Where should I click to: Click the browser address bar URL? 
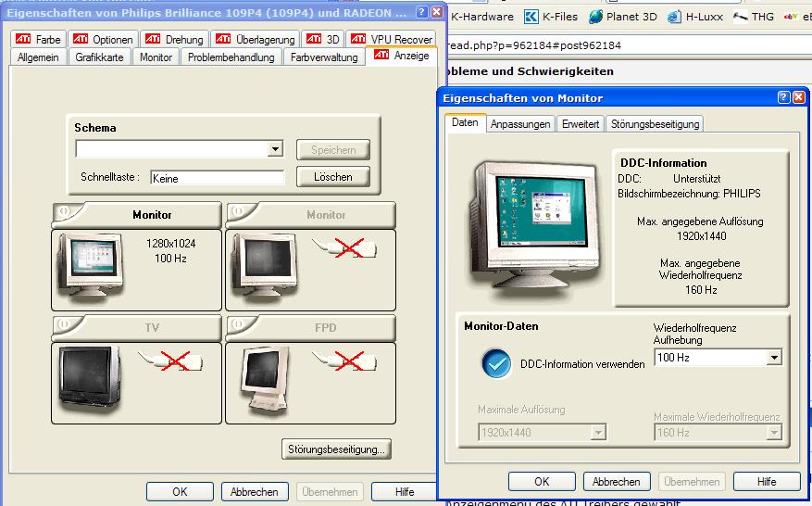[534, 45]
